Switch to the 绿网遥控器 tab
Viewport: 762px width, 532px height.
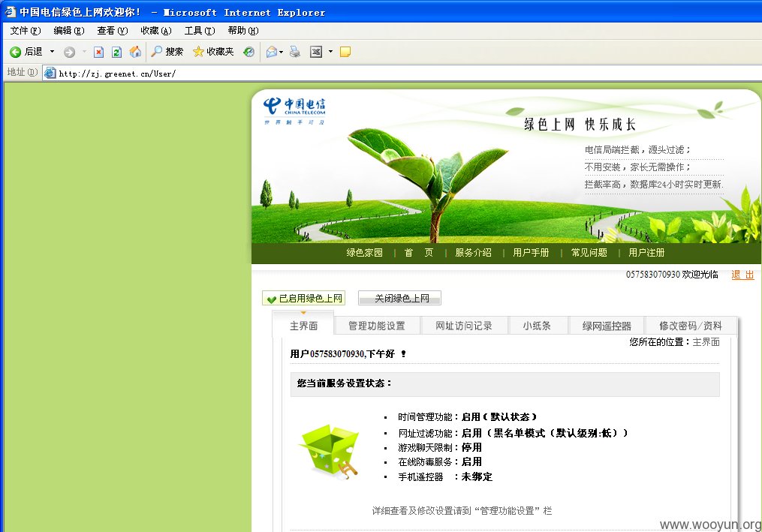click(607, 326)
